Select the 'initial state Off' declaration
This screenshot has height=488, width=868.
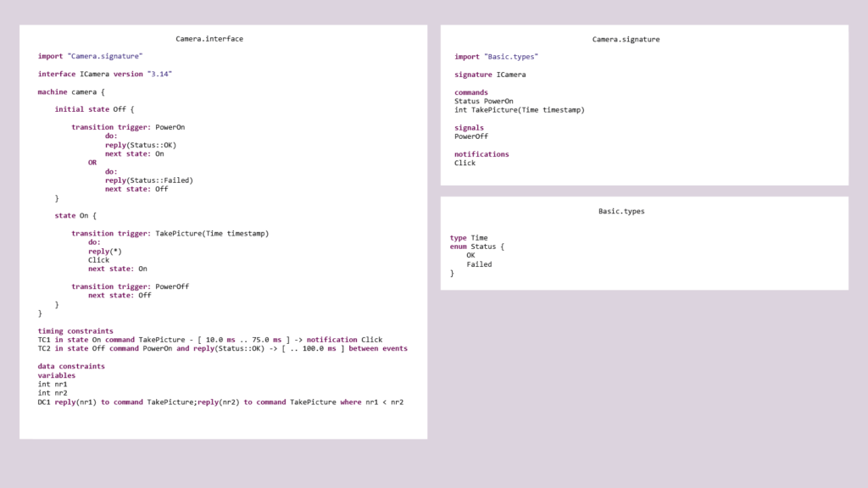94,109
